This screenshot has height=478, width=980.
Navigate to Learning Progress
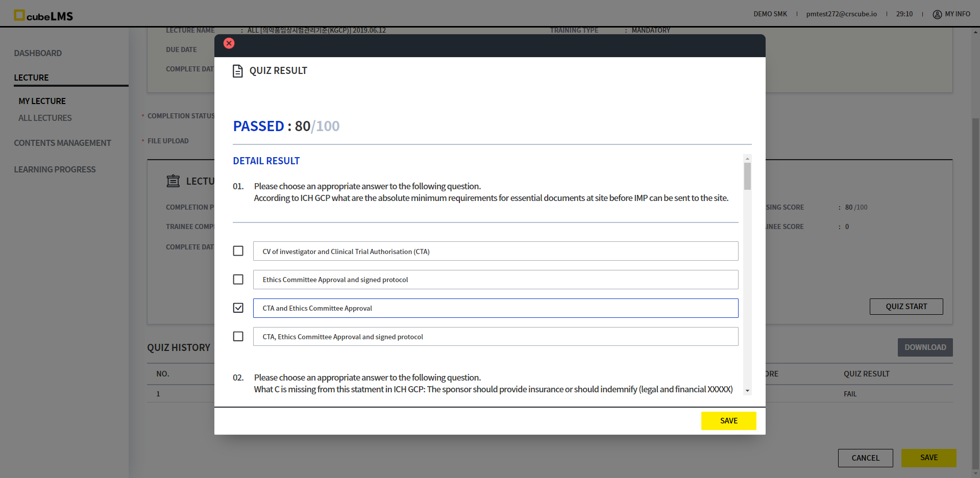55,169
